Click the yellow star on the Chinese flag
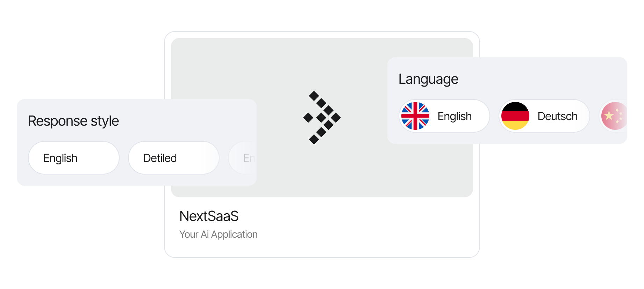Image resolution: width=644 pixels, height=289 pixels. (609, 116)
